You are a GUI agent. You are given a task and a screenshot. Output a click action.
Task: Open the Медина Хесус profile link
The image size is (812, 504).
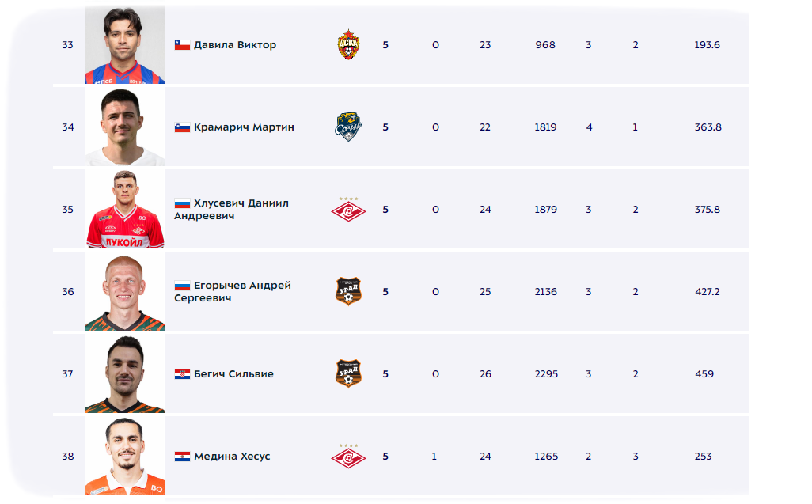[x=232, y=457]
